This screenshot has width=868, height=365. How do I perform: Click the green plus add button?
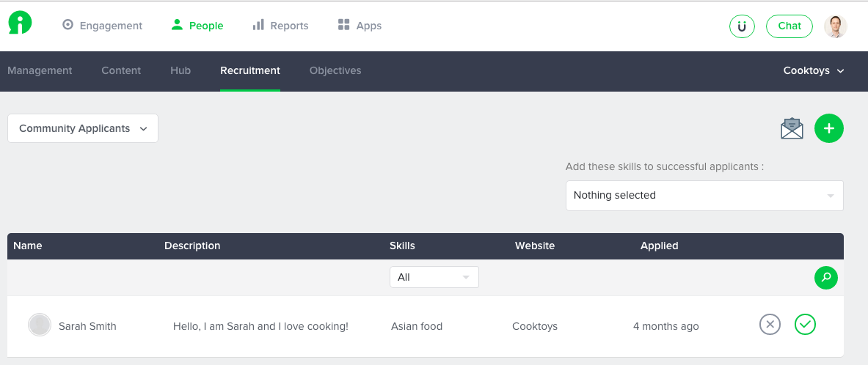tap(828, 128)
